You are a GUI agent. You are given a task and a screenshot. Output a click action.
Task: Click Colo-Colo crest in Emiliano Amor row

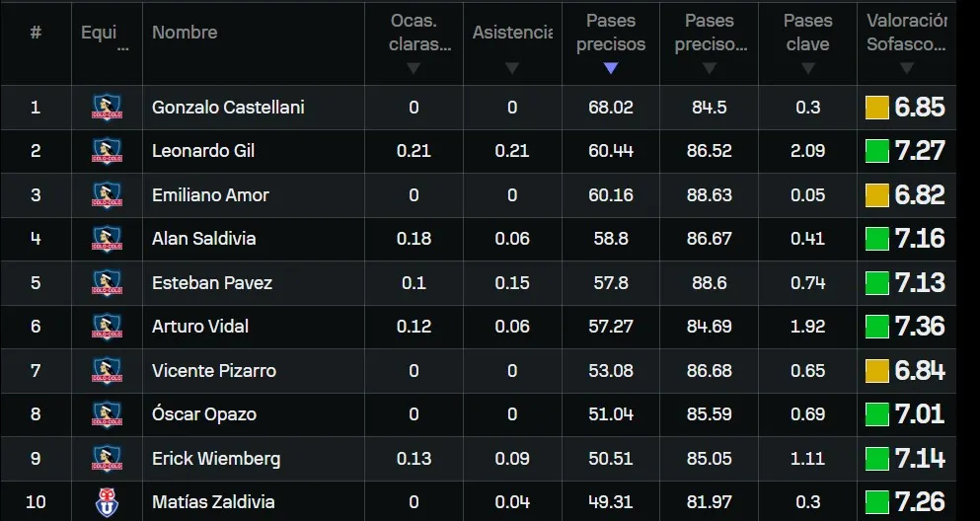pos(107,195)
